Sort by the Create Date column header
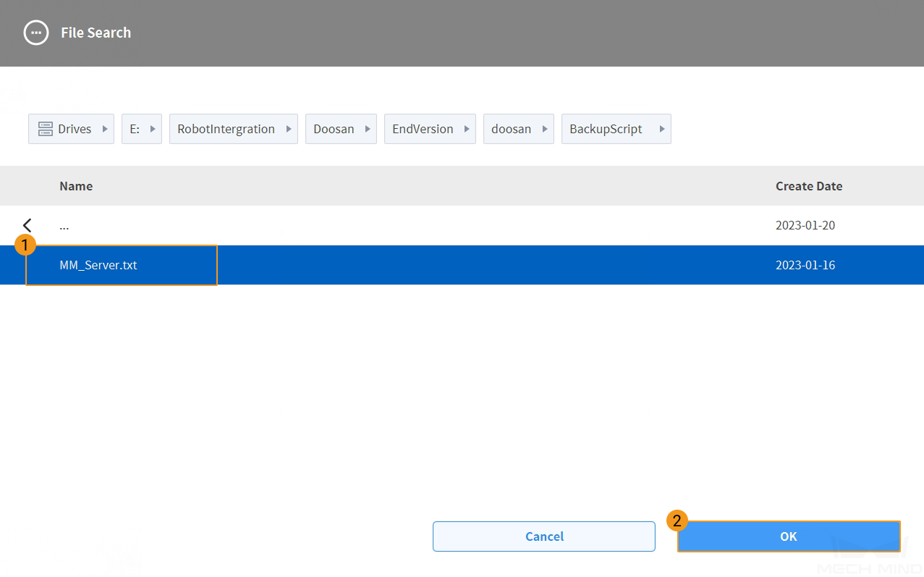924x577 pixels. pos(809,186)
